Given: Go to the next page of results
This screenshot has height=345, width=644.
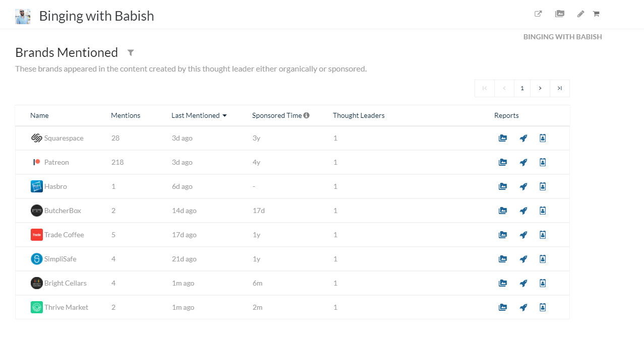Looking at the screenshot, I should coord(540,88).
